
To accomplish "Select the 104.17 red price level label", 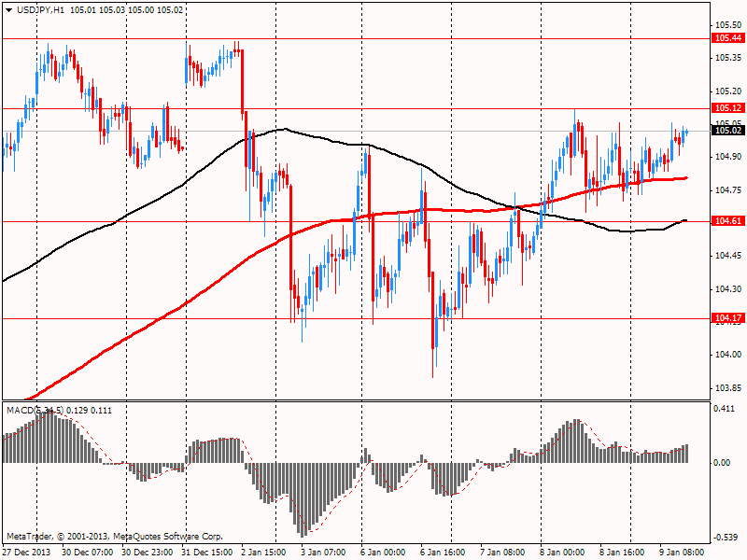I will click(728, 318).
